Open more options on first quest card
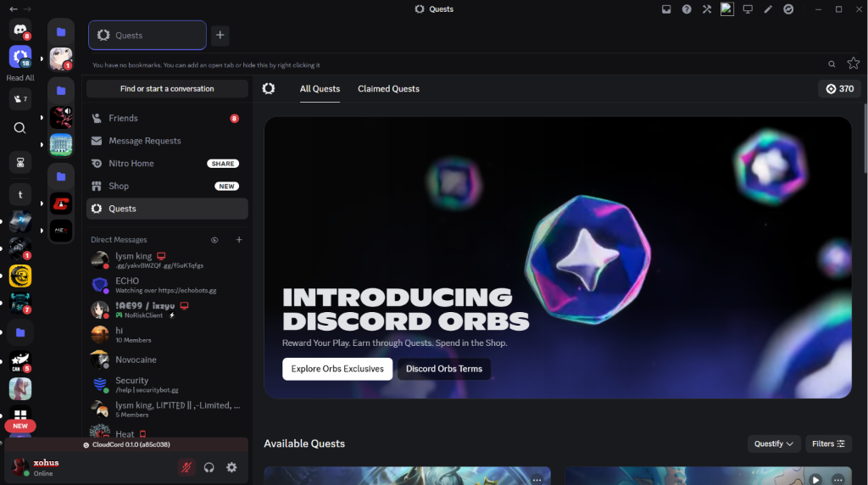 [537, 479]
